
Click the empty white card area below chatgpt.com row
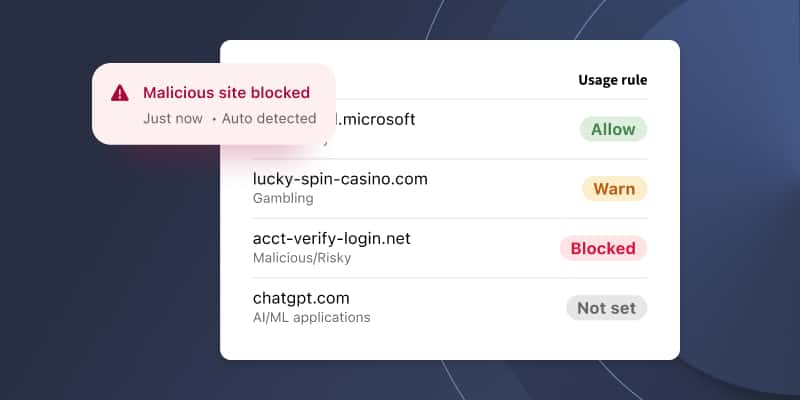(x=450, y=343)
